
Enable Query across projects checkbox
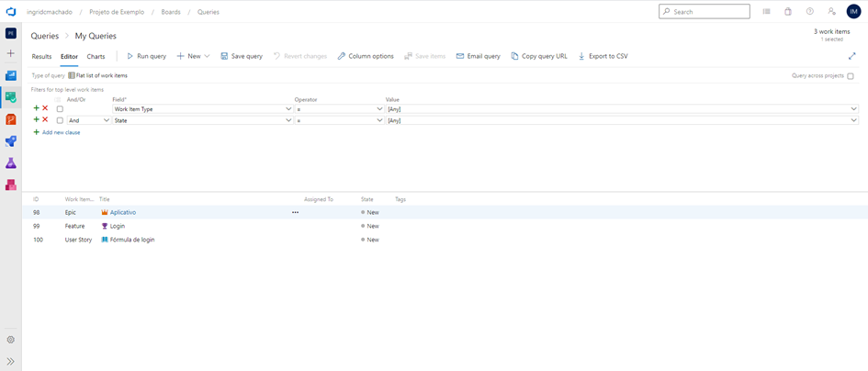pos(851,76)
